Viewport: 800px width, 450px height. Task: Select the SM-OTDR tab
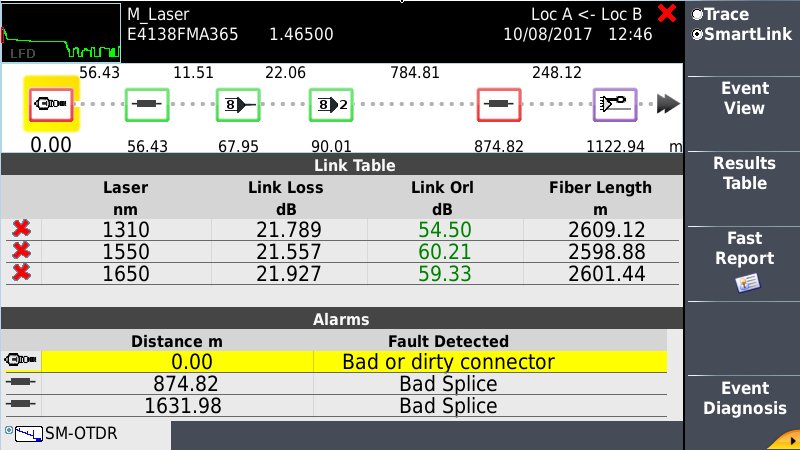(86, 435)
